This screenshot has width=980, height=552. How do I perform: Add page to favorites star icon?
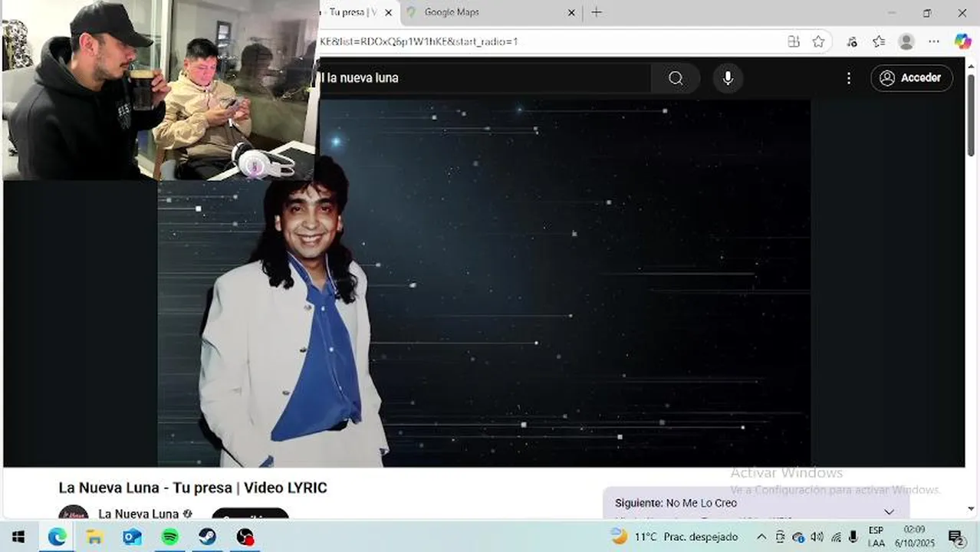818,41
